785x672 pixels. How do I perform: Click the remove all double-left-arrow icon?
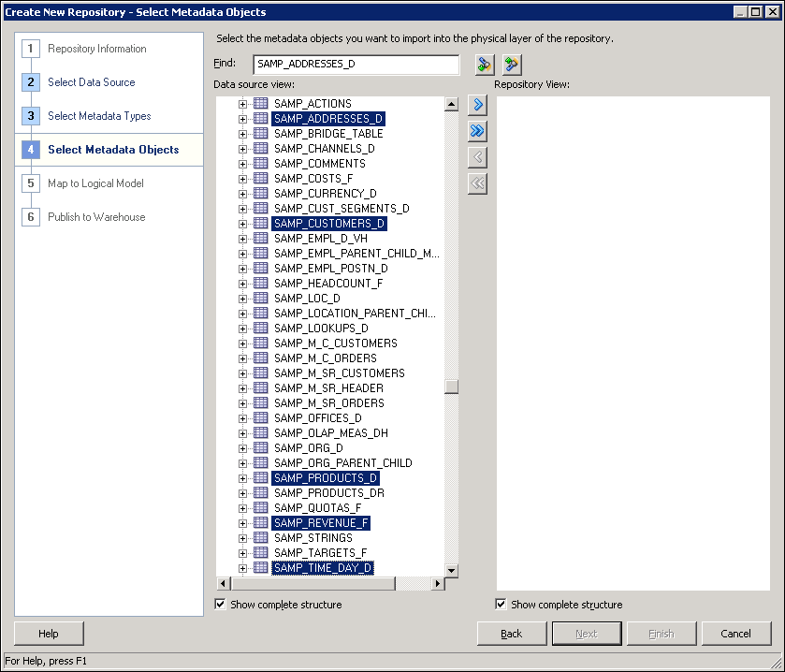(x=477, y=183)
